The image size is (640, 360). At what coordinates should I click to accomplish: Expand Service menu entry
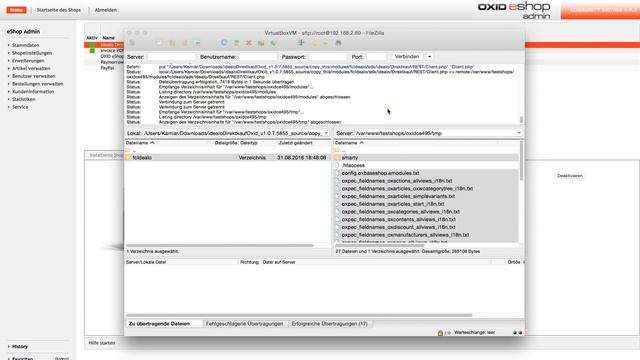point(20,107)
